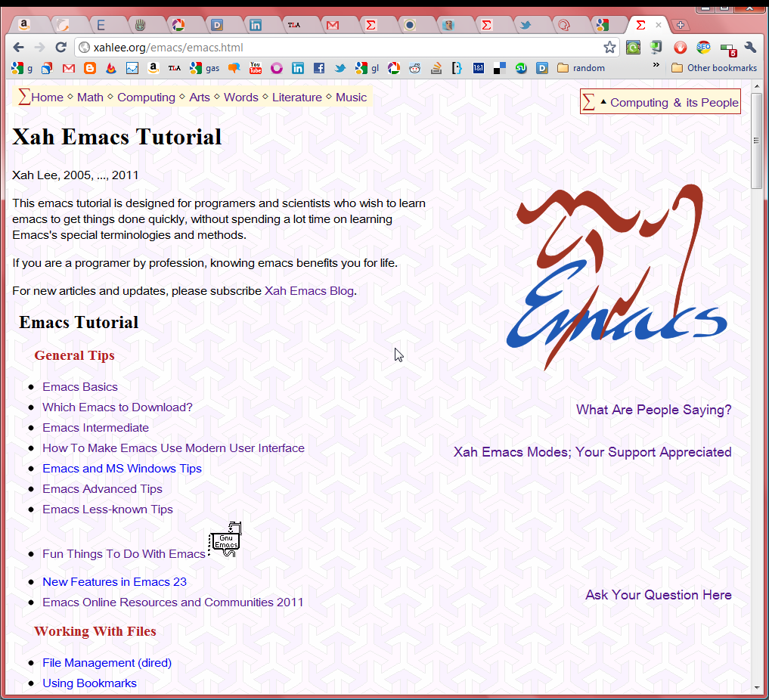This screenshot has width=769, height=700.
Task: Open the wrench settings menu
Action: click(750, 47)
